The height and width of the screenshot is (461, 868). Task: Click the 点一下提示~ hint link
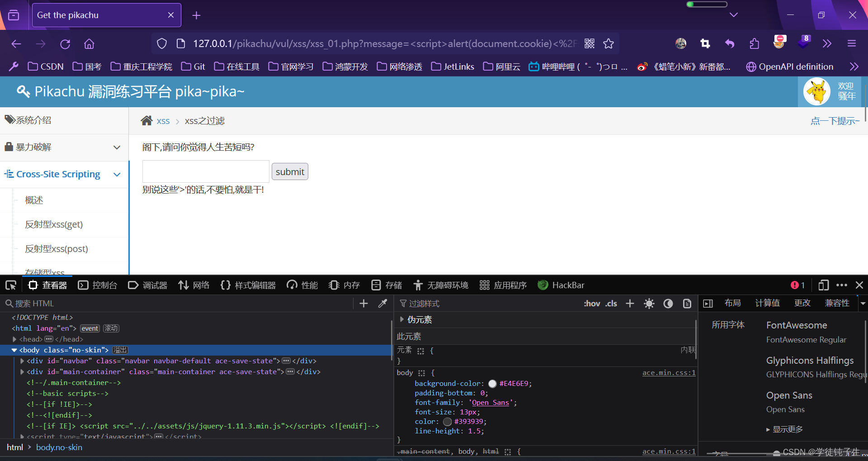point(835,121)
